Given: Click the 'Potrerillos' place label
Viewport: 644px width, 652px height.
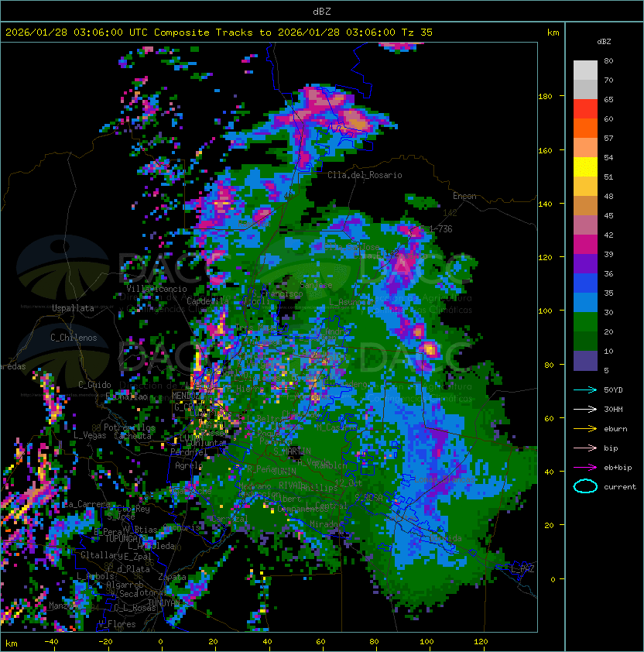Looking at the screenshot, I should click(129, 427).
